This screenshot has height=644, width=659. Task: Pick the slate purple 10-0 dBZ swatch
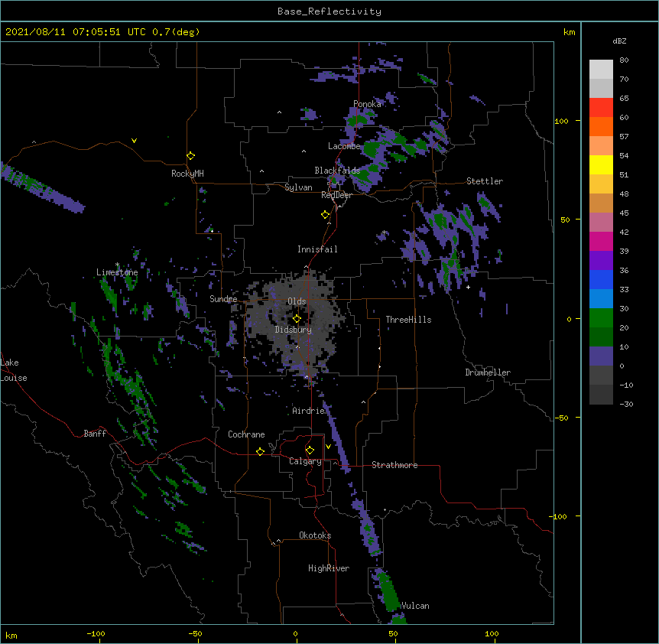click(x=601, y=356)
